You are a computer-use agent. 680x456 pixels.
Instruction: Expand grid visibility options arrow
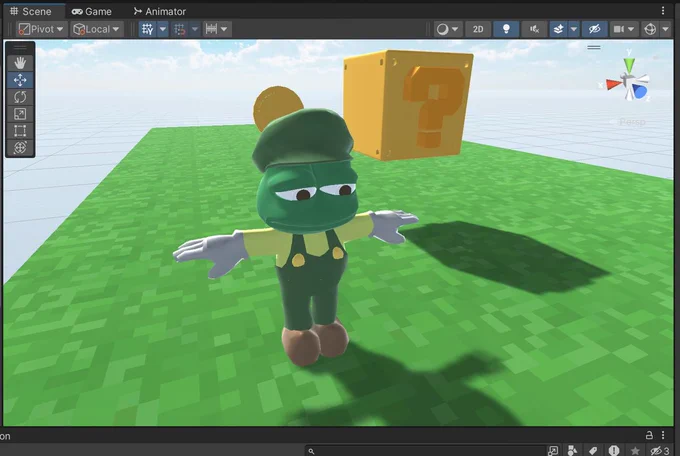pos(163,29)
